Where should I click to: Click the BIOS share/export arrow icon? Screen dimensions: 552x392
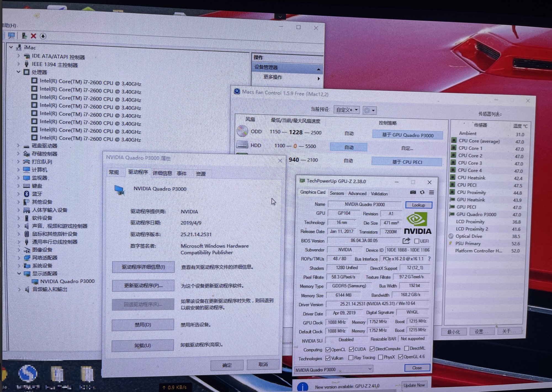point(406,241)
